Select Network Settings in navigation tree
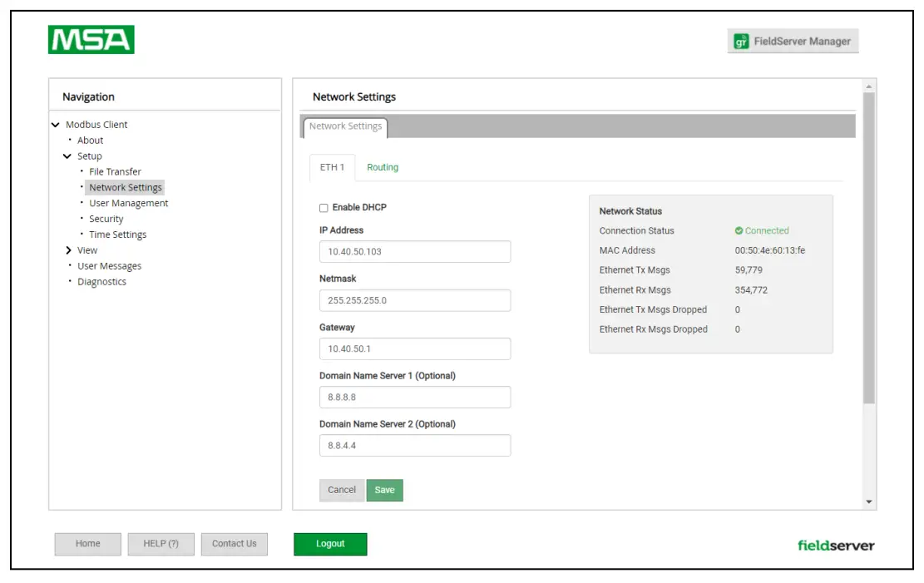 coord(126,187)
